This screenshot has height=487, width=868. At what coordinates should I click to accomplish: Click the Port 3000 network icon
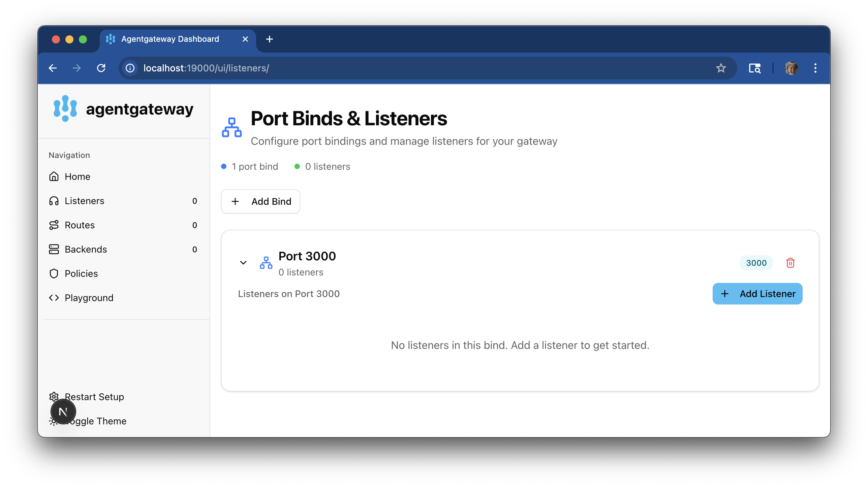click(x=266, y=263)
